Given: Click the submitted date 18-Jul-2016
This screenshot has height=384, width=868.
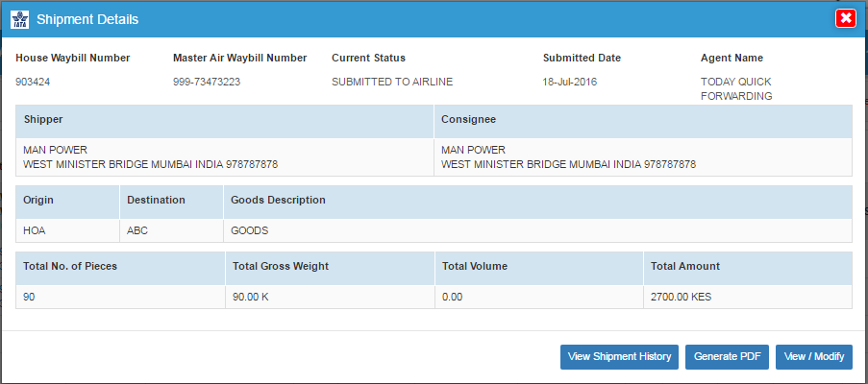Looking at the screenshot, I should tap(570, 82).
